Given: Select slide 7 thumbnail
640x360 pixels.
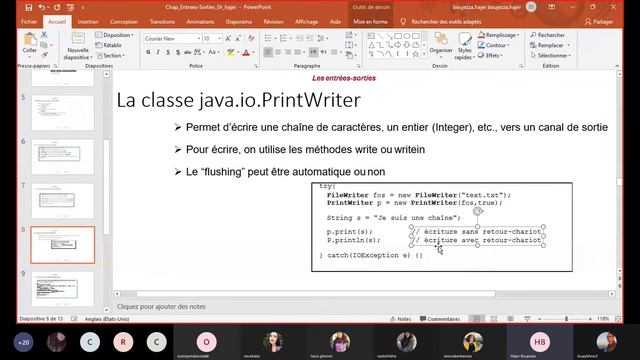Looking at the screenshot, I should tap(62, 200).
